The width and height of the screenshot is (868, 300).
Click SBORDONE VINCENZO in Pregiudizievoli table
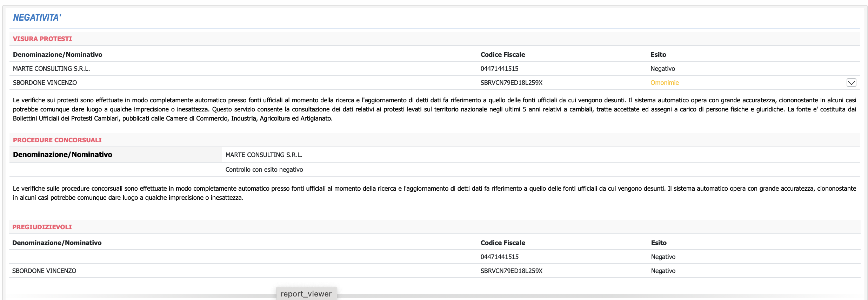[x=44, y=271]
